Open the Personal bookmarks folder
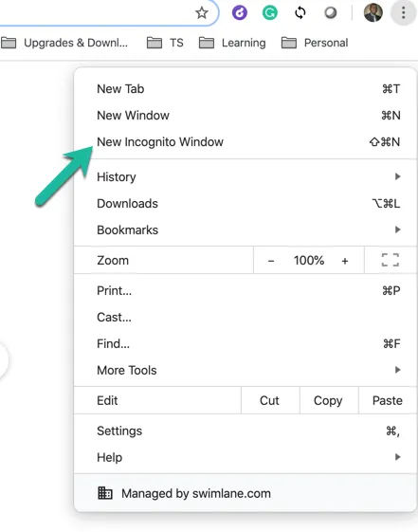 coord(315,43)
